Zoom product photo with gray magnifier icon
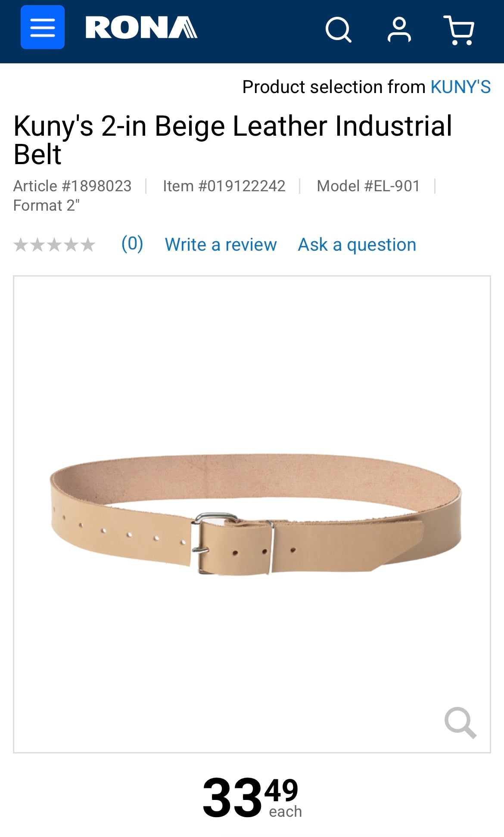The height and width of the screenshot is (837, 504). pyautogui.click(x=460, y=722)
